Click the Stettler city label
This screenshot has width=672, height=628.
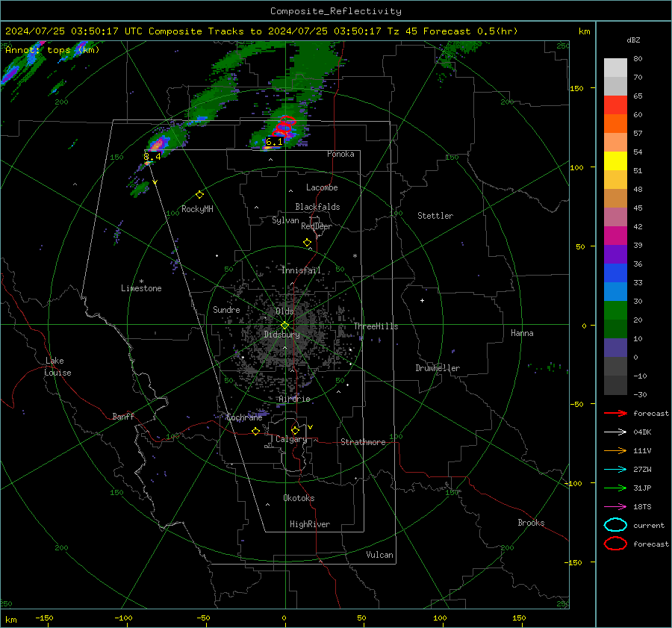pos(435,216)
